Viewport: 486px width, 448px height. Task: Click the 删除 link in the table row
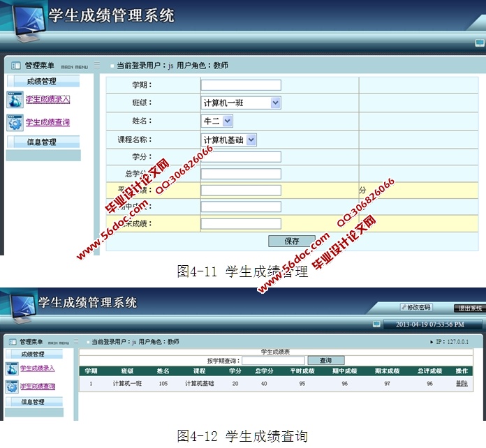click(462, 384)
